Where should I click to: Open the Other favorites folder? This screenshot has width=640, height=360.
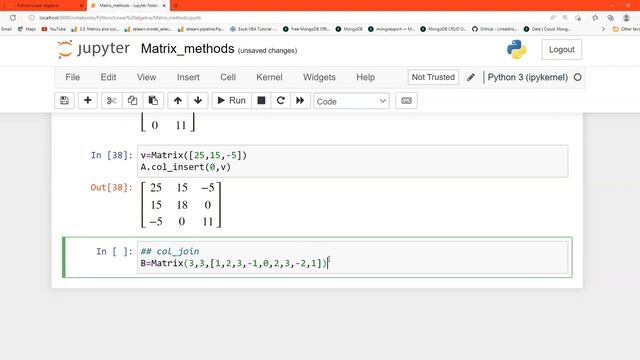[626, 29]
